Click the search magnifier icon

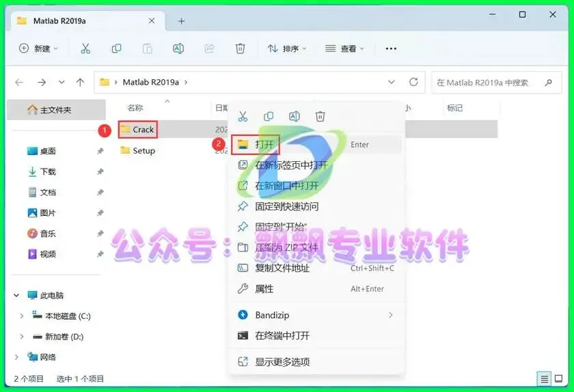click(x=548, y=83)
